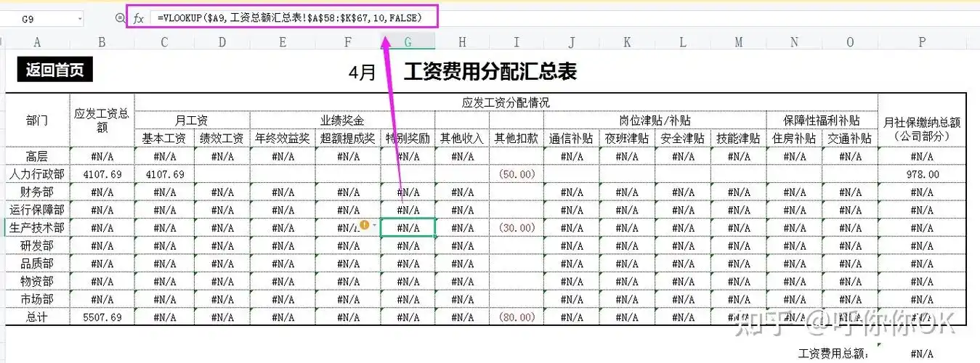Click the 年终效益奖 column label
This screenshot has width=980, height=363.
click(283, 138)
